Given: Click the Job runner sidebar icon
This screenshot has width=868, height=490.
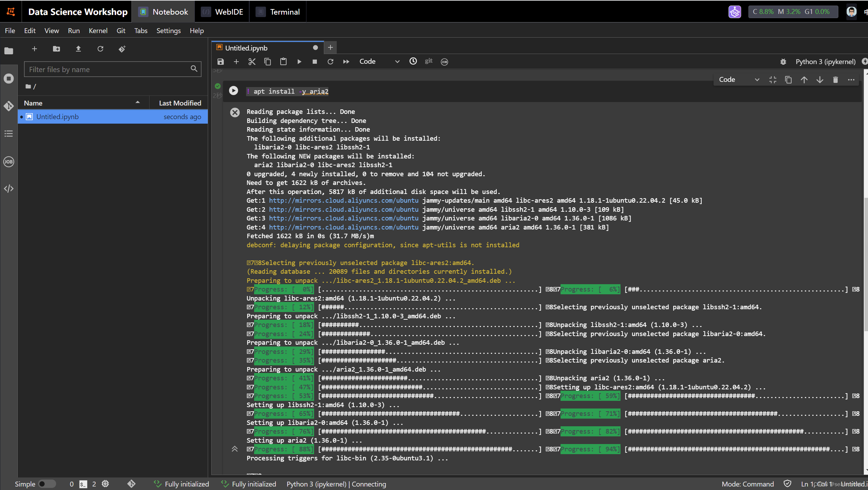Looking at the screenshot, I should point(8,161).
